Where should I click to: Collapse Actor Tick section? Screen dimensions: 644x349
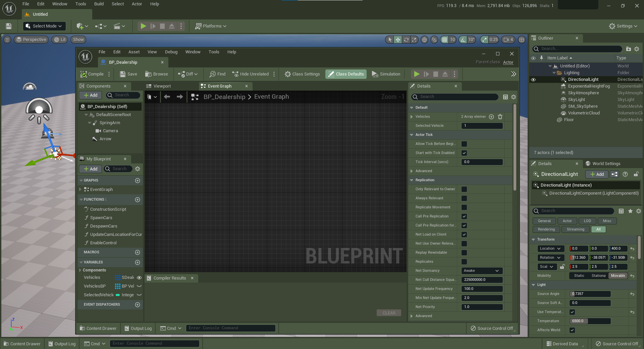[412, 135]
